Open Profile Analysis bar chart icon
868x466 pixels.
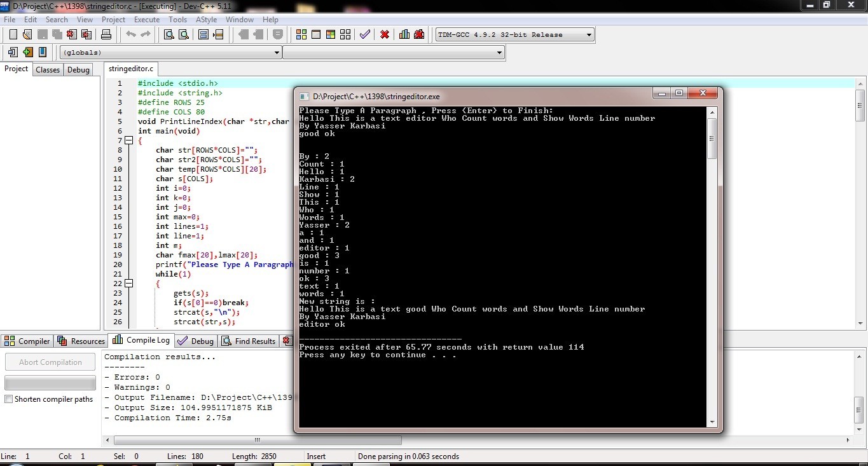tap(404, 34)
